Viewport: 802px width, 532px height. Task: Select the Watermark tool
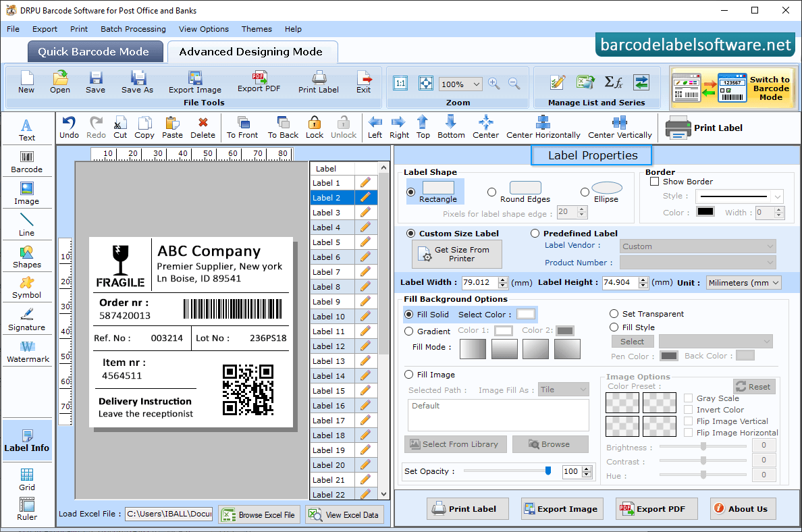28,352
